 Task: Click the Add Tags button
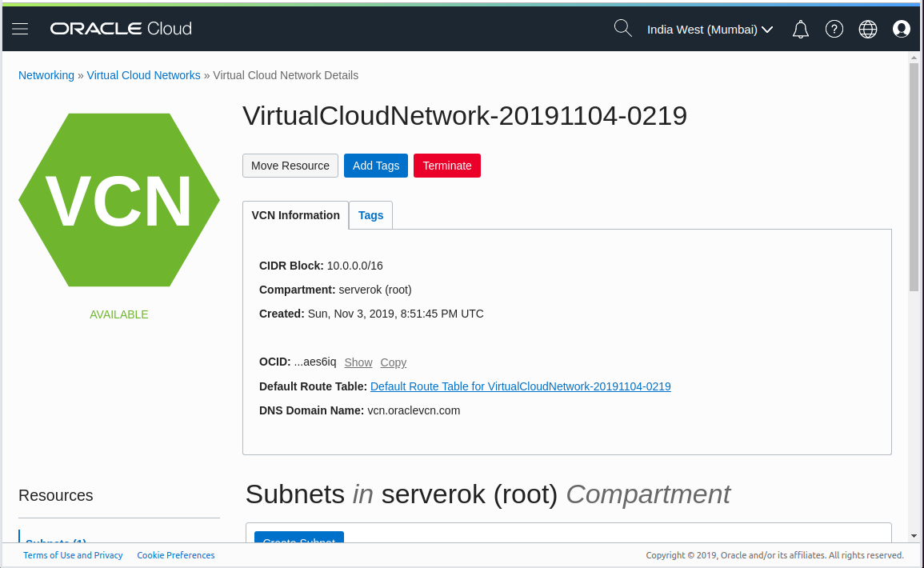coord(375,166)
